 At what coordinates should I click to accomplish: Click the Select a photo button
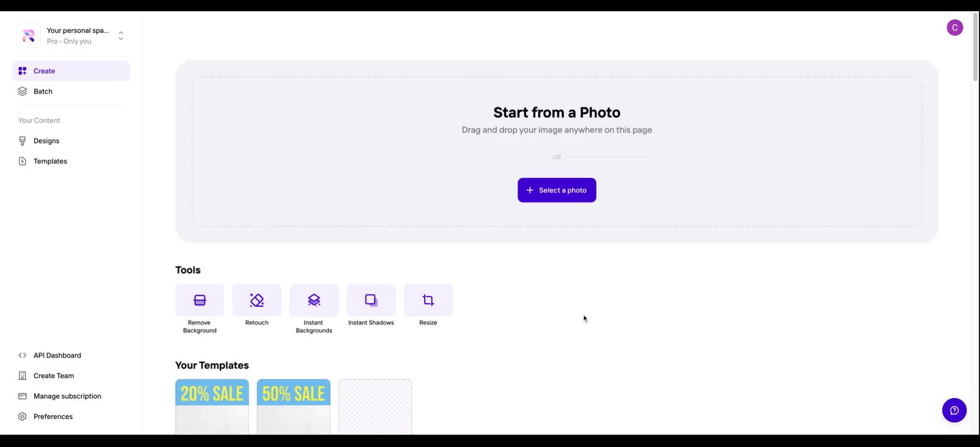pyautogui.click(x=556, y=190)
